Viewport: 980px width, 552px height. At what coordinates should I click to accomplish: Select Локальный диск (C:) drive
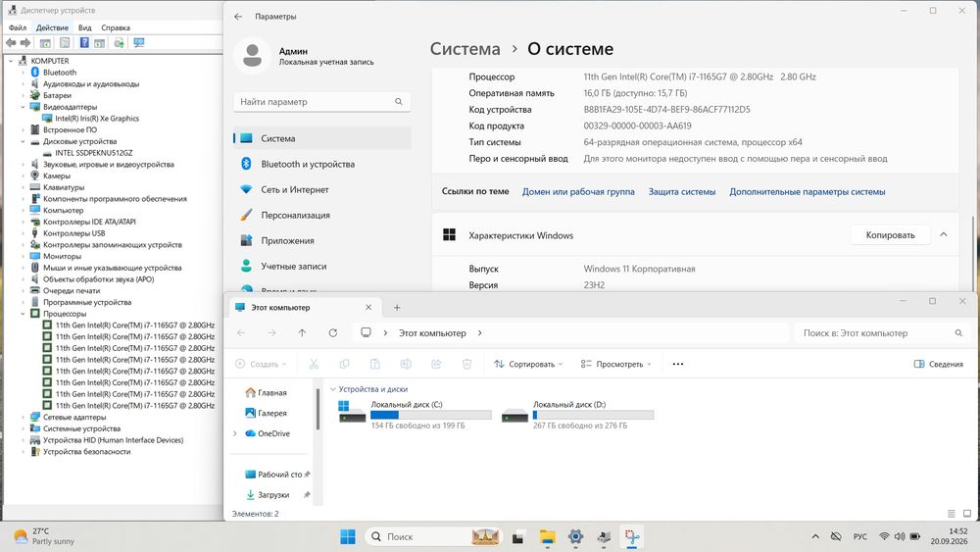pyautogui.click(x=415, y=415)
